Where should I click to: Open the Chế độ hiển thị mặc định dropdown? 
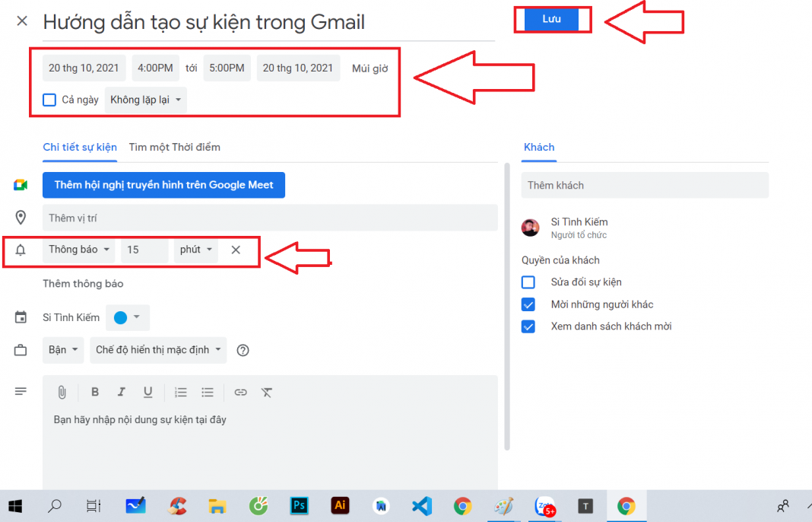pyautogui.click(x=158, y=350)
